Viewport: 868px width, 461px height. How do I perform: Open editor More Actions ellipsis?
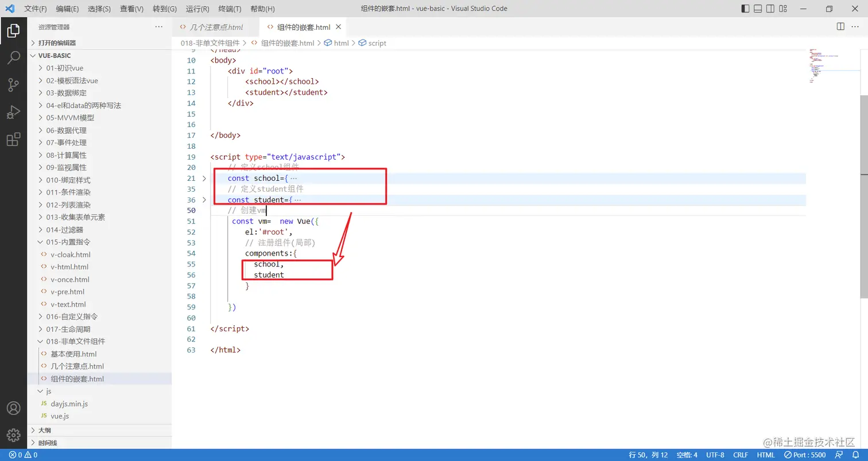coord(855,27)
